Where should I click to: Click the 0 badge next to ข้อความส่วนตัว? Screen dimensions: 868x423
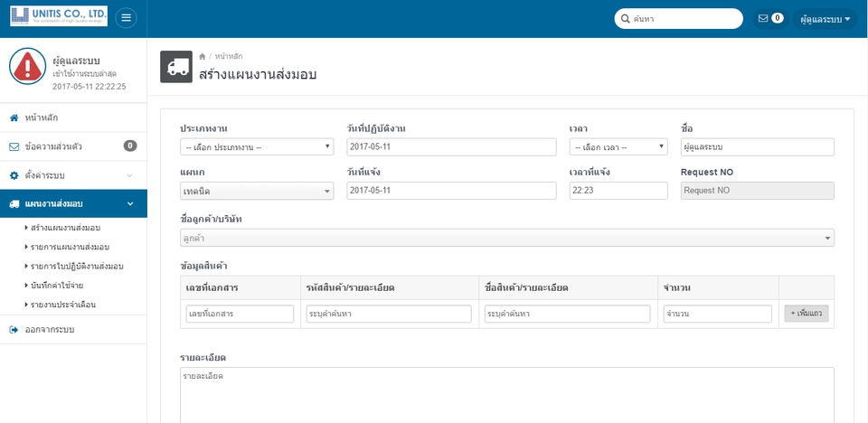[x=130, y=146]
